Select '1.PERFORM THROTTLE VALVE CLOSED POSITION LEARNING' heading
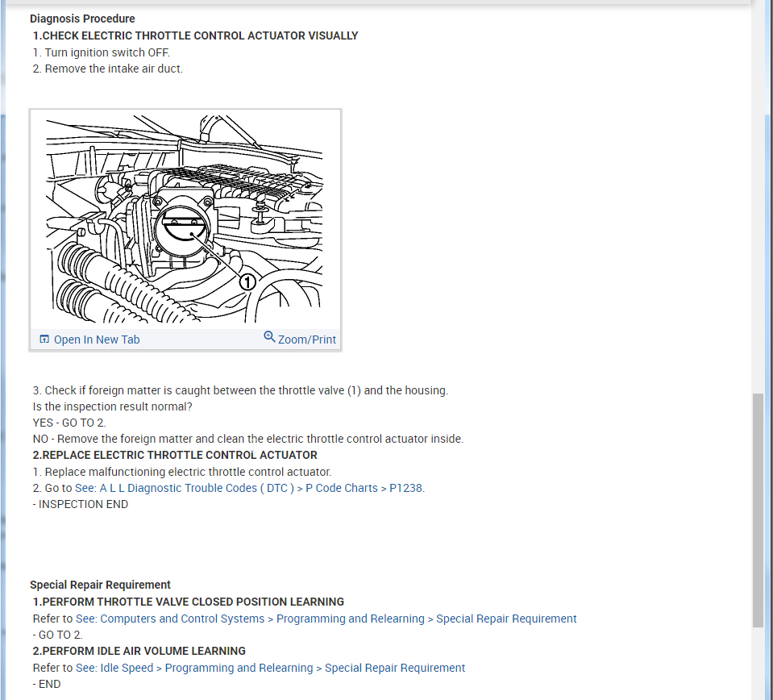This screenshot has width=773, height=700. point(189,602)
